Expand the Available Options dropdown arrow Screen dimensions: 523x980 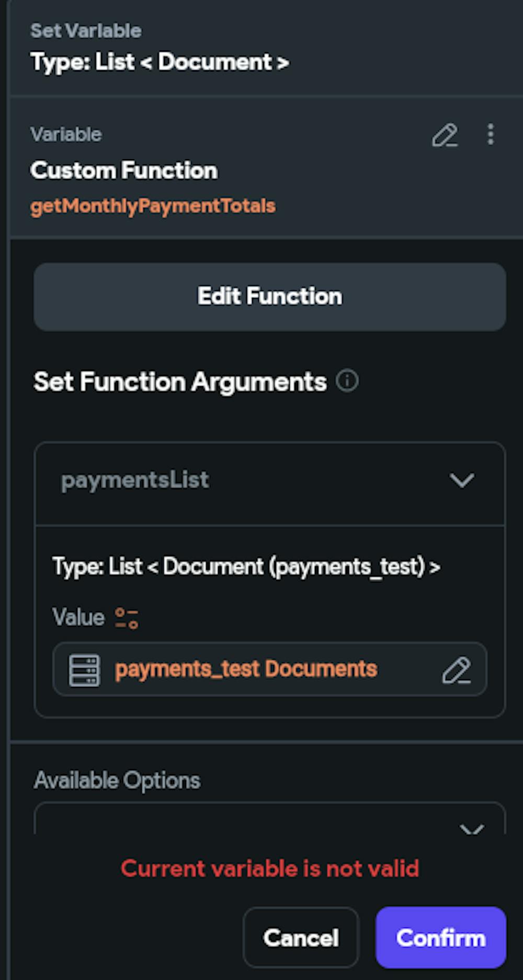(x=471, y=828)
